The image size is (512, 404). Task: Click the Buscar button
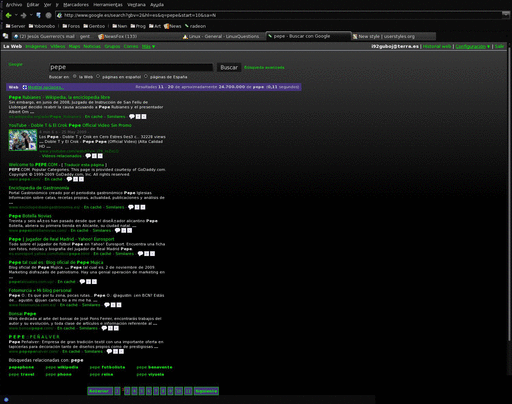[x=229, y=67]
